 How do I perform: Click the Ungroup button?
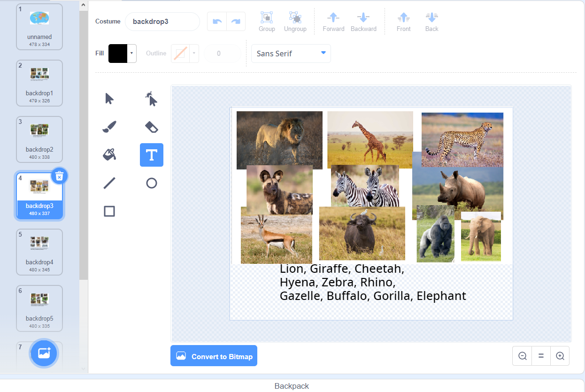click(295, 22)
